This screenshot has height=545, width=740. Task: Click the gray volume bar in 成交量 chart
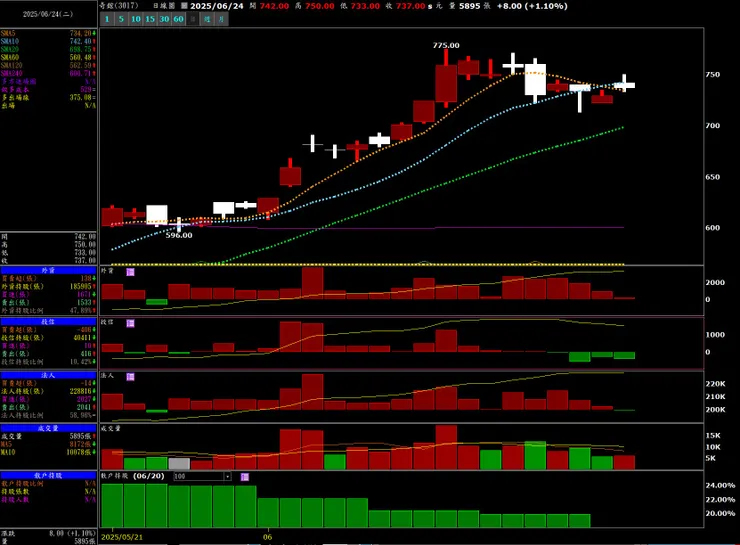click(x=179, y=463)
